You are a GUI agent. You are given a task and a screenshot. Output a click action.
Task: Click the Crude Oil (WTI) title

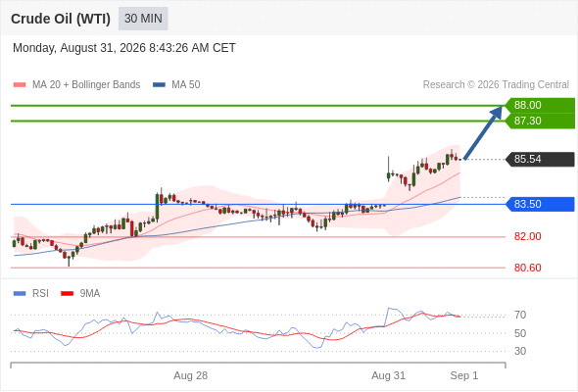pyautogui.click(x=61, y=19)
